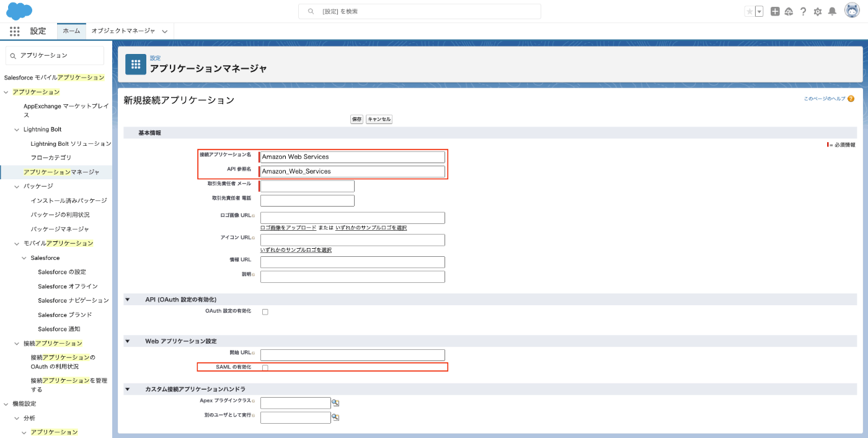Open インストール済みパッケージ sidebar item
The height and width of the screenshot is (438, 868).
(69, 200)
